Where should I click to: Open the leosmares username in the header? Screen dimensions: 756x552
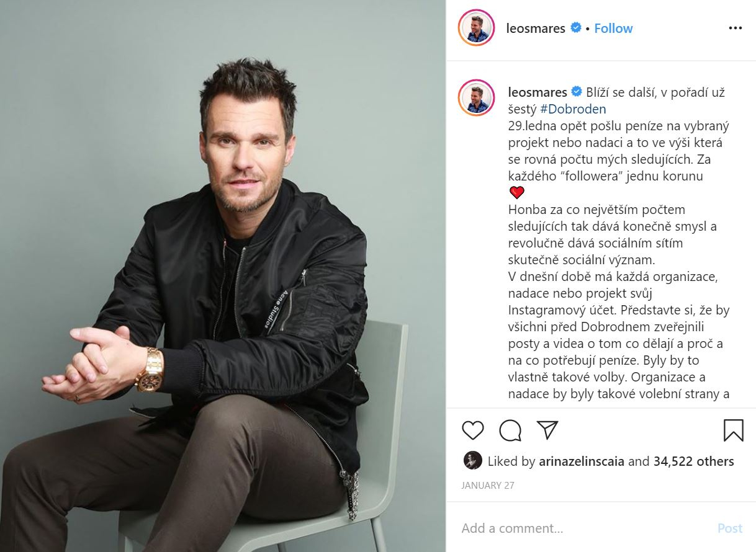pos(536,29)
